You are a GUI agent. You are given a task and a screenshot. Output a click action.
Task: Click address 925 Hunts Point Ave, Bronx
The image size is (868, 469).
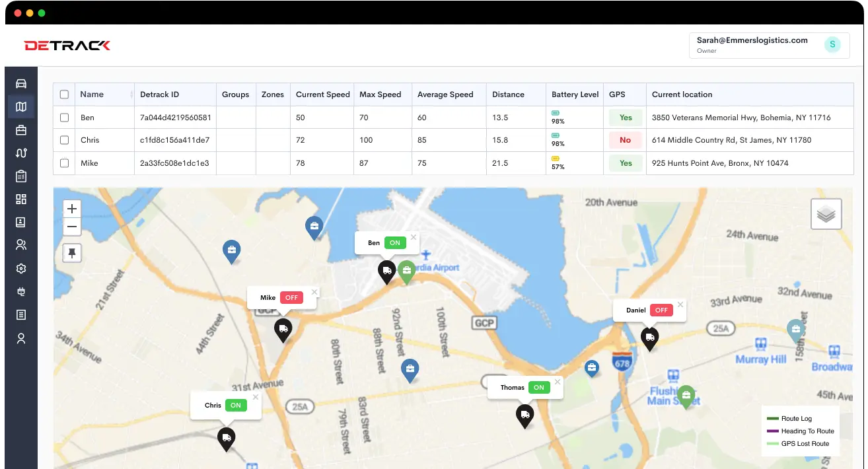(x=720, y=163)
